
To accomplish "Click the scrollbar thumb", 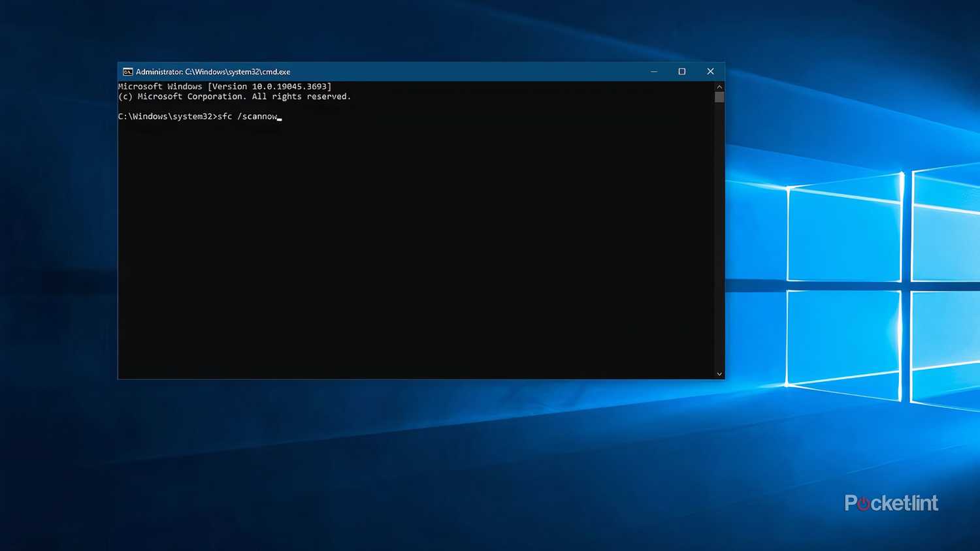I will (x=719, y=97).
